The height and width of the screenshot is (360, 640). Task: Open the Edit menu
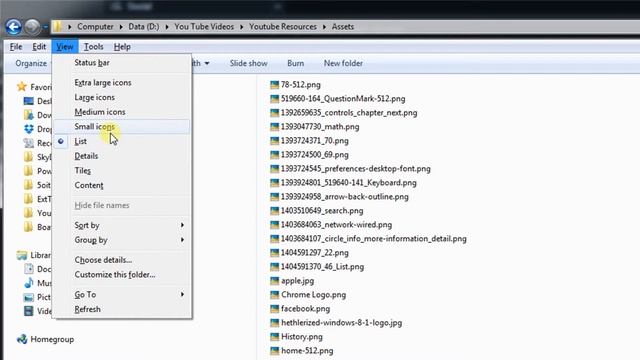tap(39, 47)
